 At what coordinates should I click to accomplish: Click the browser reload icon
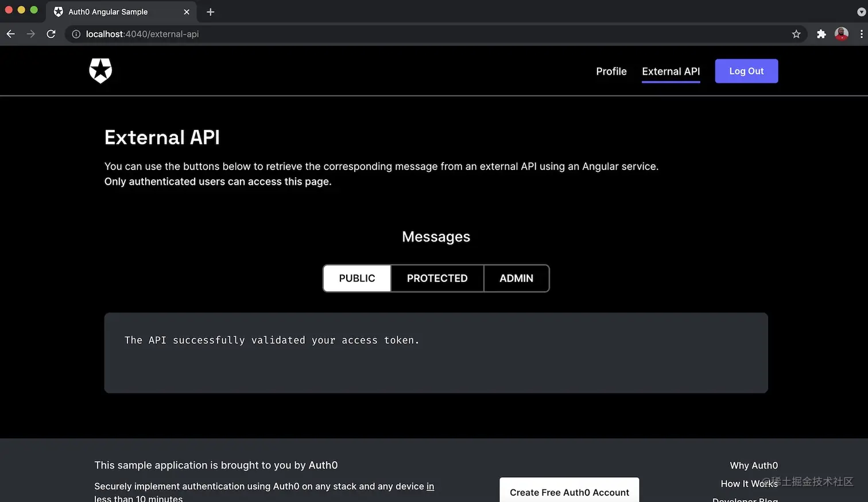(51, 34)
